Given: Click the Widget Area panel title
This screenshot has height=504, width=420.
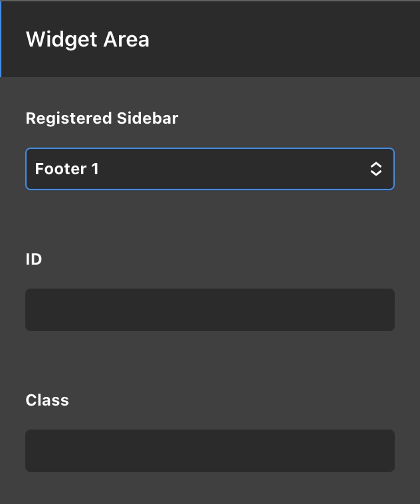Looking at the screenshot, I should tap(88, 39).
